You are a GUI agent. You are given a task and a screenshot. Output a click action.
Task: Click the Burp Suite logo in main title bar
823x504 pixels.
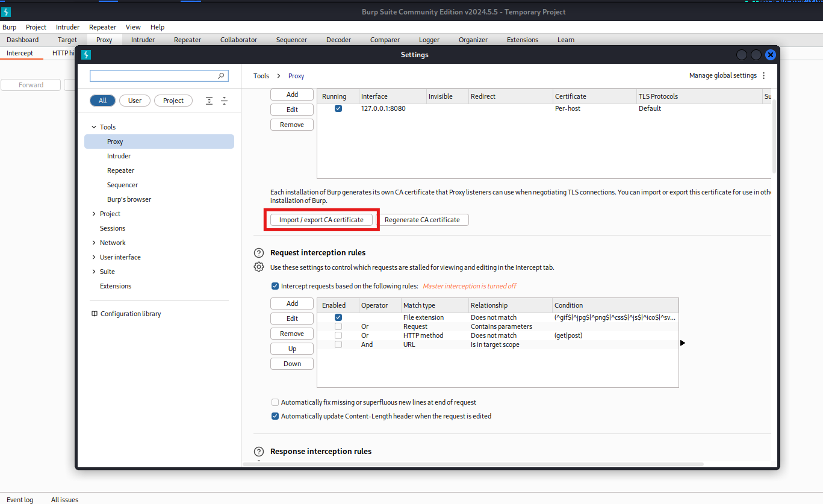[x=6, y=12]
